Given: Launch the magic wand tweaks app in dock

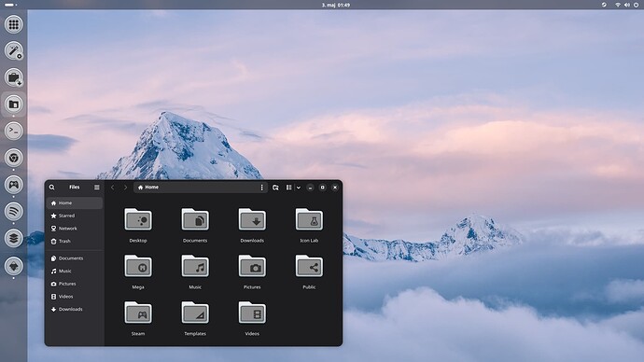Looking at the screenshot, I should click(14, 51).
